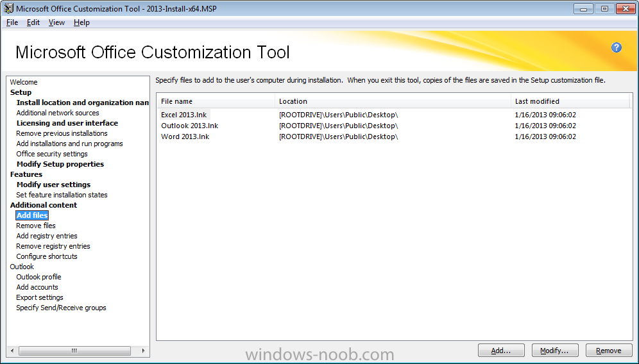
Task: Click the Office Customization Tool title bar icon
Action: coord(8,8)
